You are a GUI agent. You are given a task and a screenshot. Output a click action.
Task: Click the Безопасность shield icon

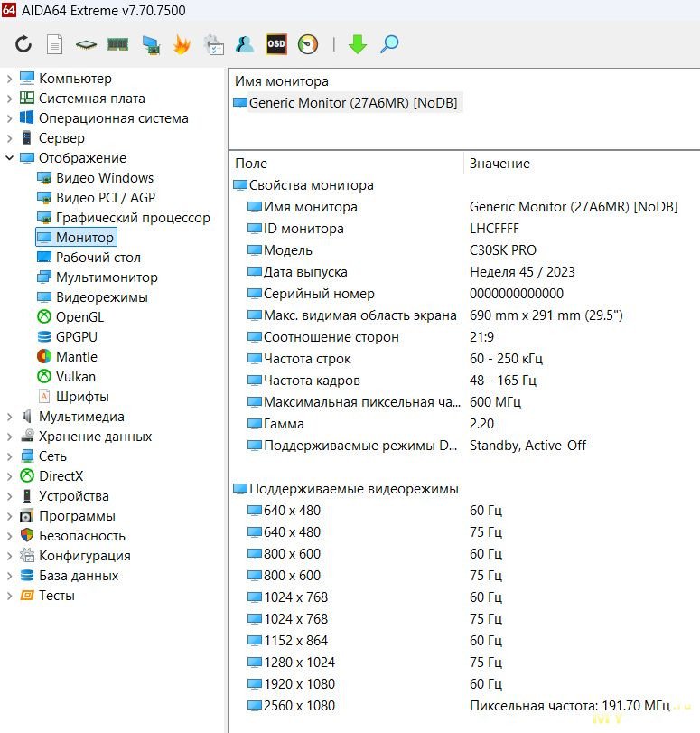click(27, 535)
